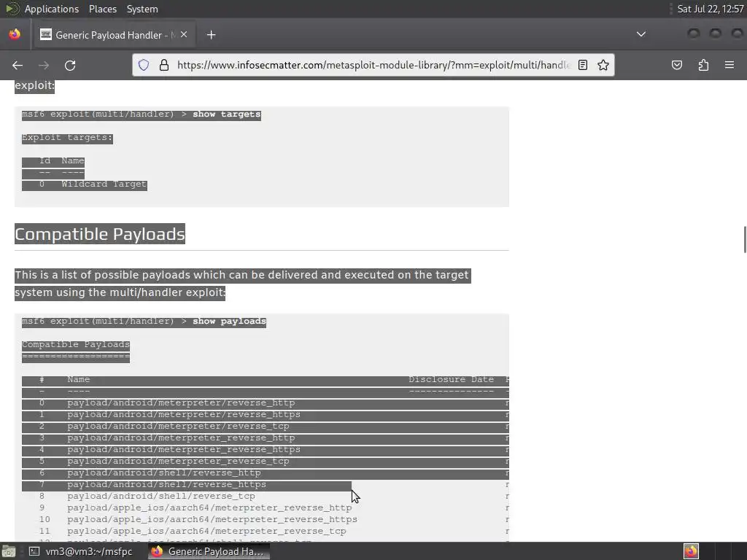Select the Generic Payload Handler browser tab
This screenshot has height=560, width=747.
(x=115, y=35)
